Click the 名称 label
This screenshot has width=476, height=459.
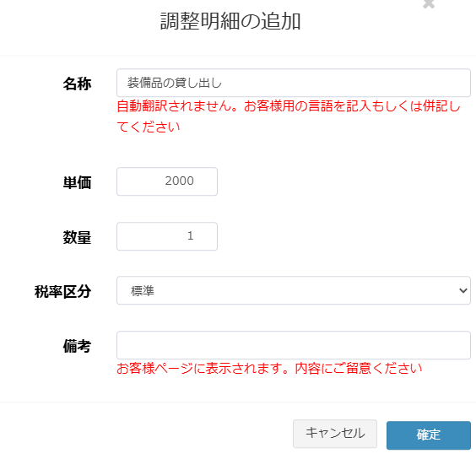(77, 84)
